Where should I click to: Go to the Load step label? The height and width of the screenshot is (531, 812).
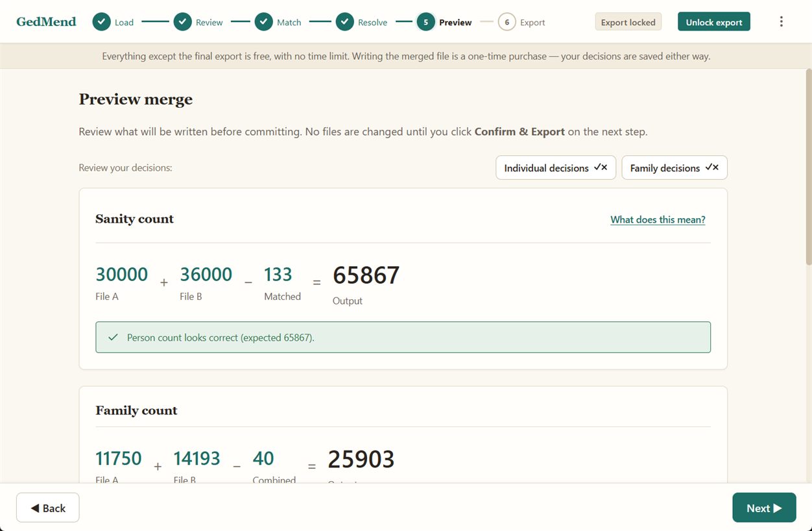(x=124, y=22)
